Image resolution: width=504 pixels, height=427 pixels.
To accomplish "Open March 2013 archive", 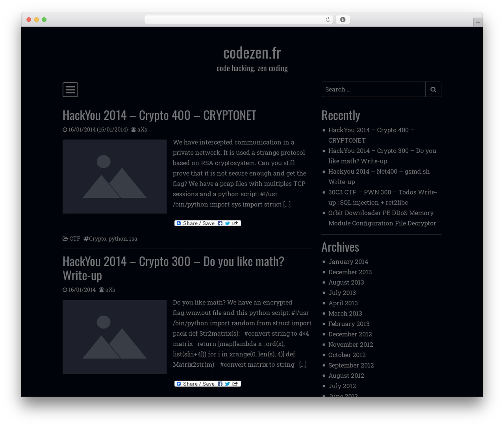I will coord(345,314).
